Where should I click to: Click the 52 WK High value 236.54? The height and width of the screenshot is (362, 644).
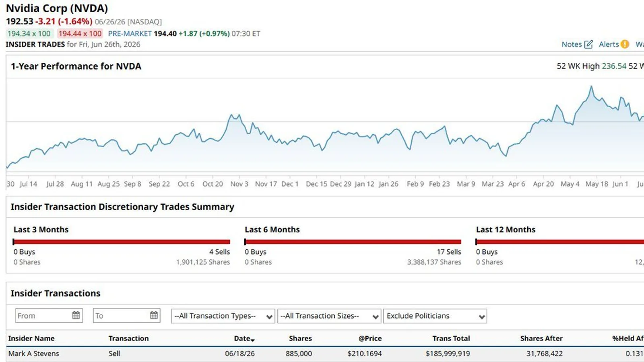pyautogui.click(x=614, y=66)
